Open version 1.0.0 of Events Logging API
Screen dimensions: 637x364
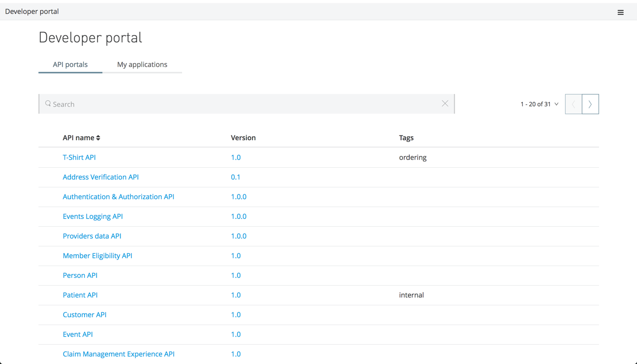239,216
